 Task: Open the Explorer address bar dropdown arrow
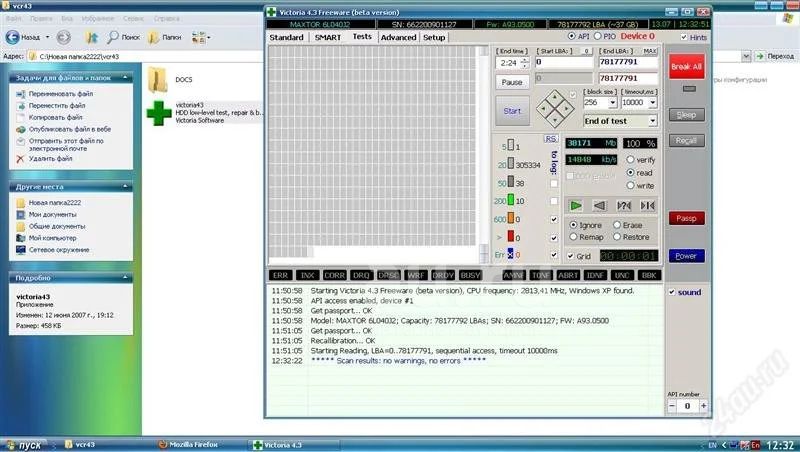[746, 56]
